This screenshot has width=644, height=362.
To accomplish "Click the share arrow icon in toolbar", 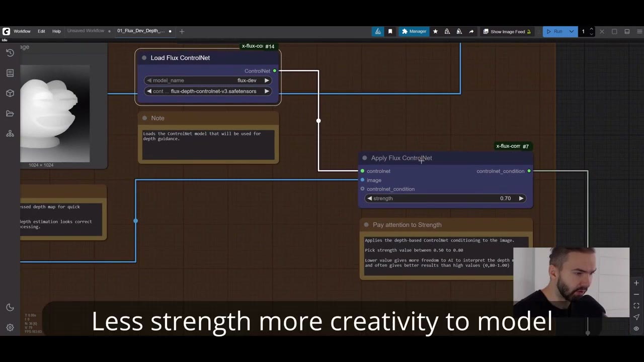I will [471, 31].
